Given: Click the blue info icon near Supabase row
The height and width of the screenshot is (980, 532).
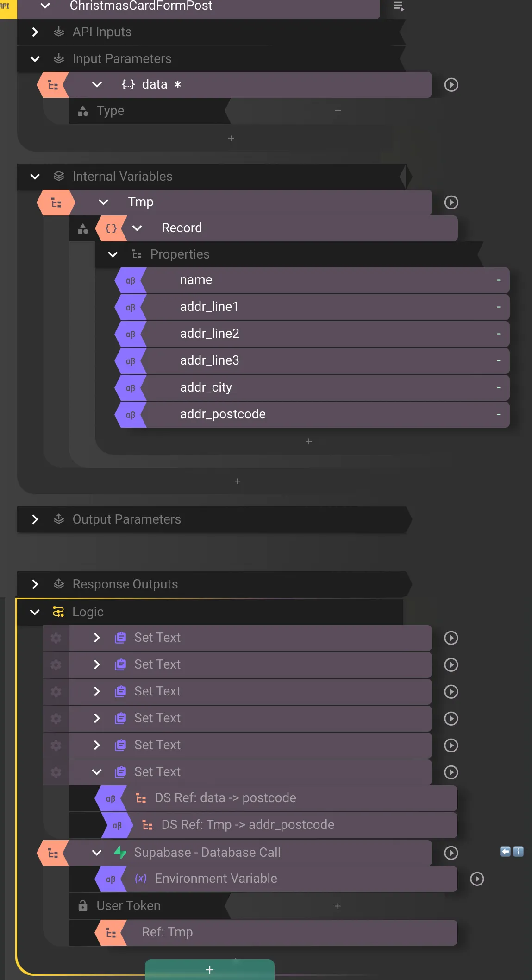Looking at the screenshot, I should [519, 851].
